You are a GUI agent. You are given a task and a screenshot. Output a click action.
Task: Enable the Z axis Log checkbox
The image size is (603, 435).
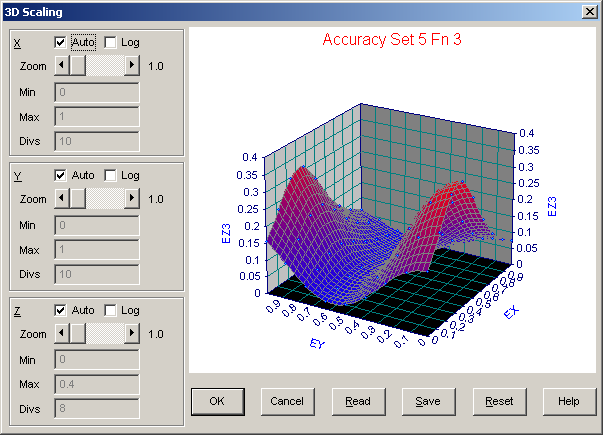point(110,310)
